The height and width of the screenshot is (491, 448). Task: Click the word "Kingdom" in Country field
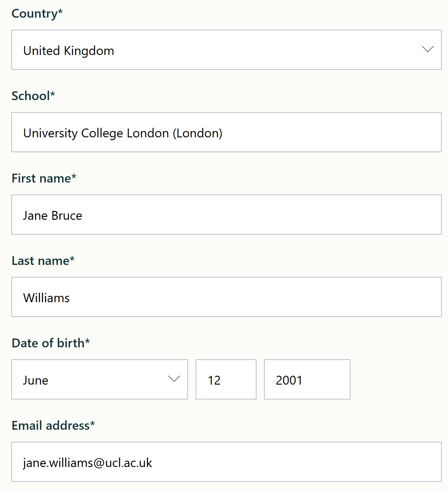pos(89,51)
